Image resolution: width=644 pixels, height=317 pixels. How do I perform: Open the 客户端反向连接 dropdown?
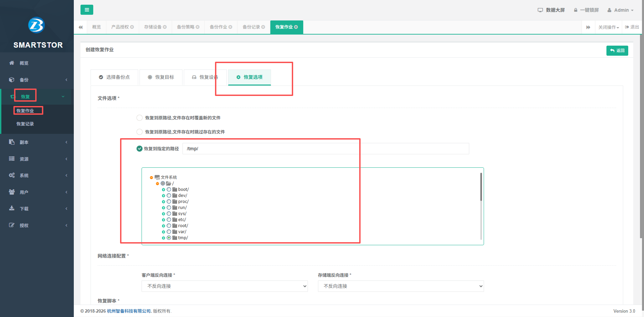(224, 286)
